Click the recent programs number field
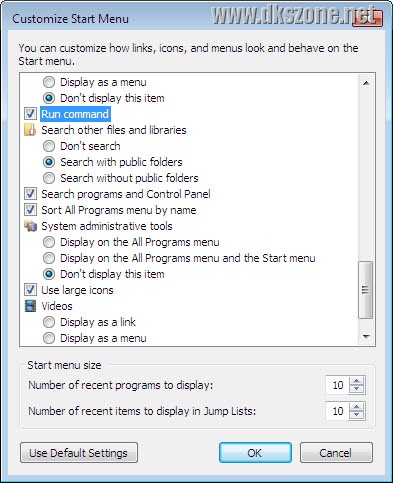393x483 pixels. tap(338, 385)
